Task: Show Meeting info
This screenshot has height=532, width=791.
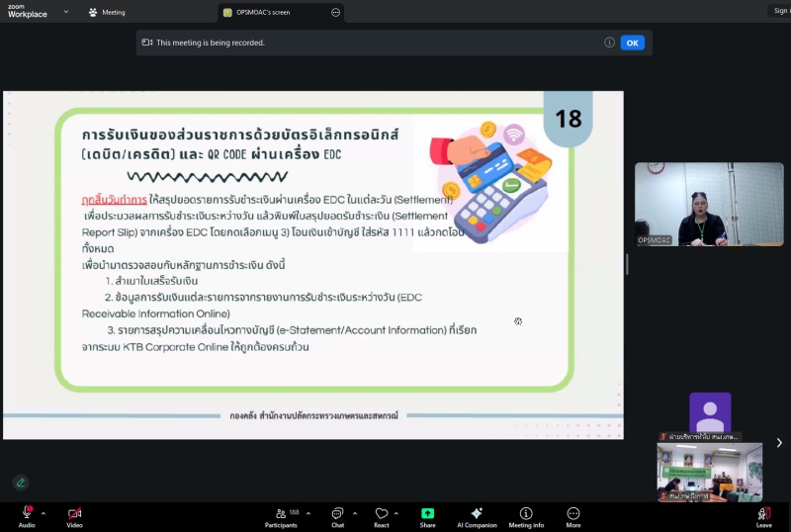Action: [526, 513]
